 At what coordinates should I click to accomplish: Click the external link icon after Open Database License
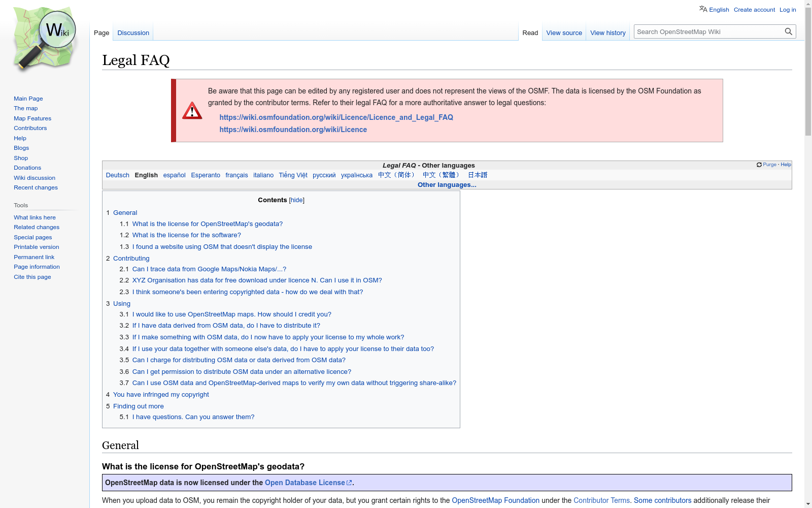pos(349,483)
